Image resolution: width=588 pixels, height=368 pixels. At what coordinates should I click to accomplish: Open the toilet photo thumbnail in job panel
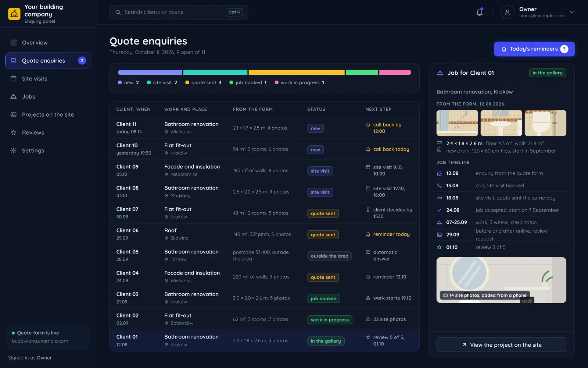coord(545,123)
